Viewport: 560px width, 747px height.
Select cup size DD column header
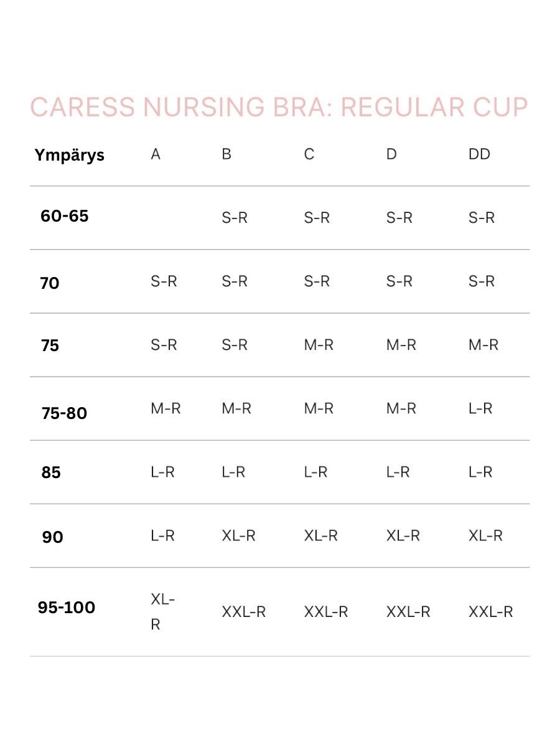coord(479,154)
